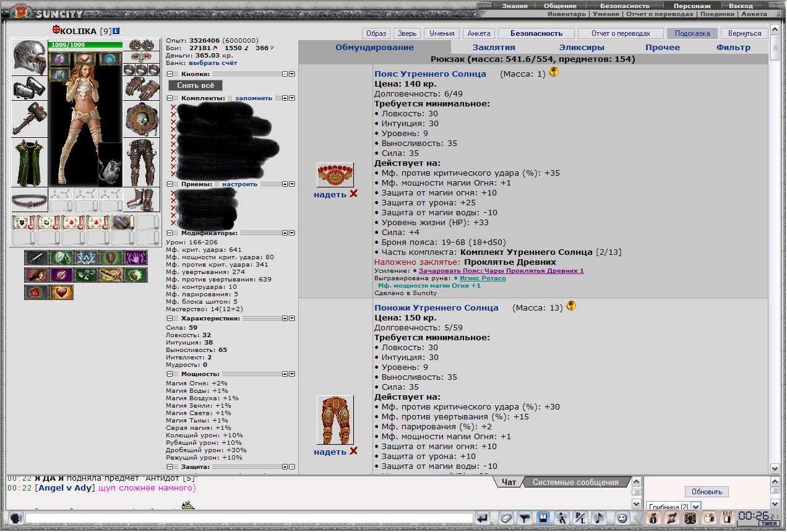Click the green 1099/1099 health bar
Image resolution: width=787 pixels, height=532 pixels.
pyautogui.click(x=85, y=45)
